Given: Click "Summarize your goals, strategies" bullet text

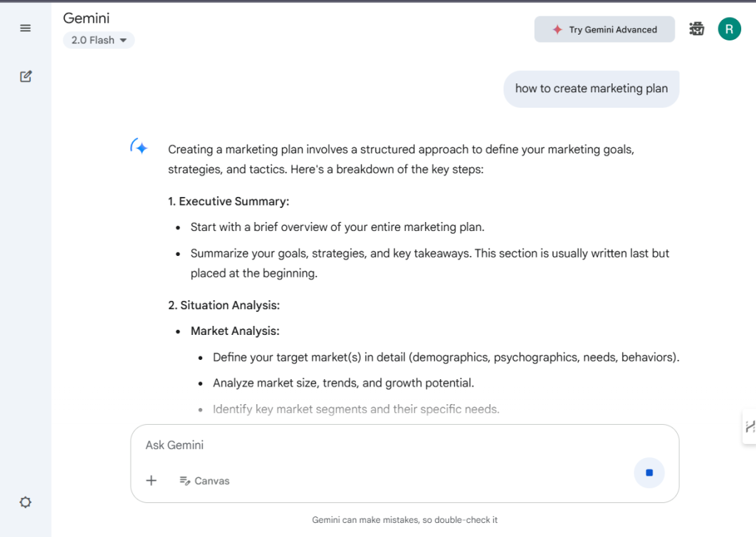Looking at the screenshot, I should (x=430, y=263).
